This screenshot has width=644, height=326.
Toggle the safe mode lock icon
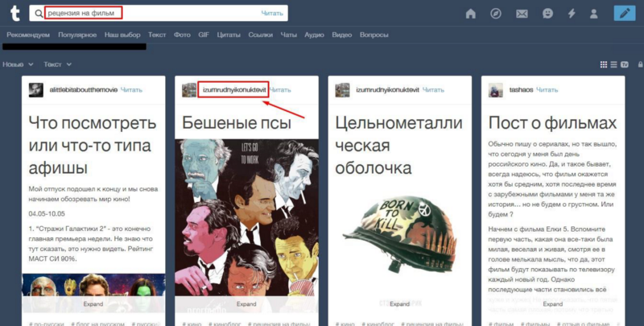[x=625, y=64]
